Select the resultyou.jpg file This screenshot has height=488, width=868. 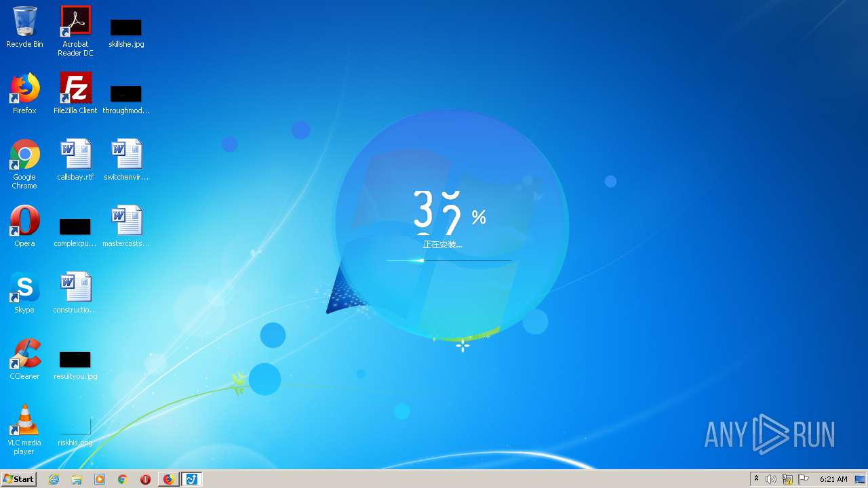click(x=75, y=365)
